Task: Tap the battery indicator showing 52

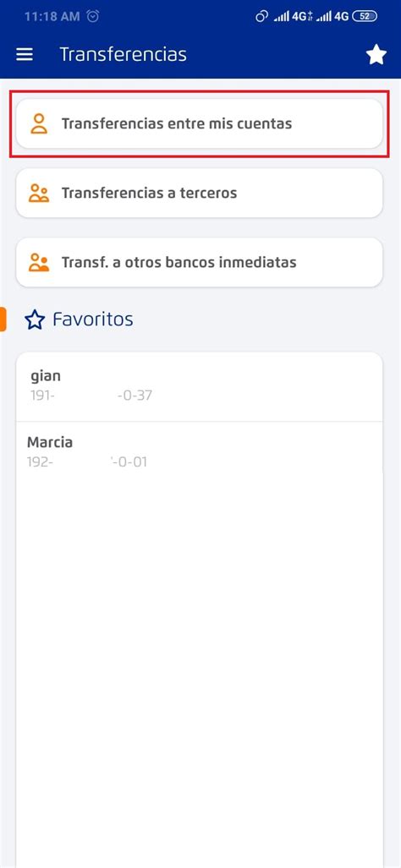Action: click(365, 17)
